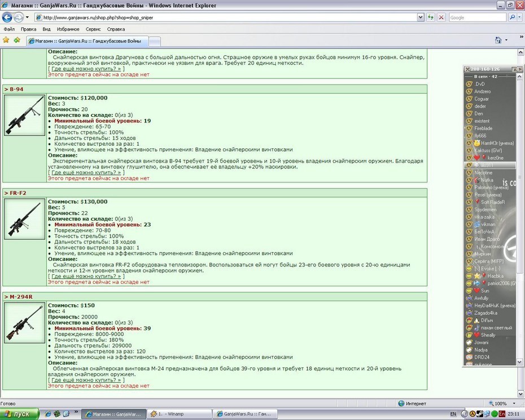Click Add to Favorites star-plus icon
The height and width of the screenshot is (420, 525).
pos(17,40)
